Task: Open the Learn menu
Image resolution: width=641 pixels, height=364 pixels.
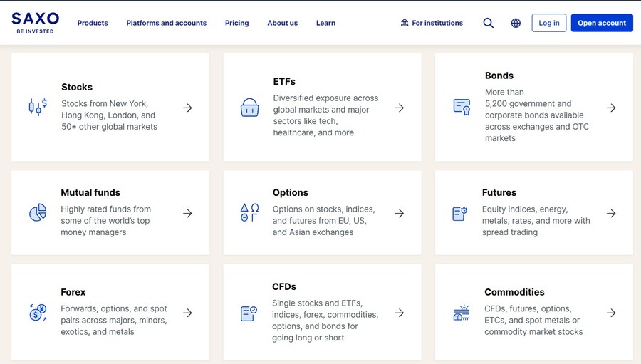Action: [x=325, y=23]
